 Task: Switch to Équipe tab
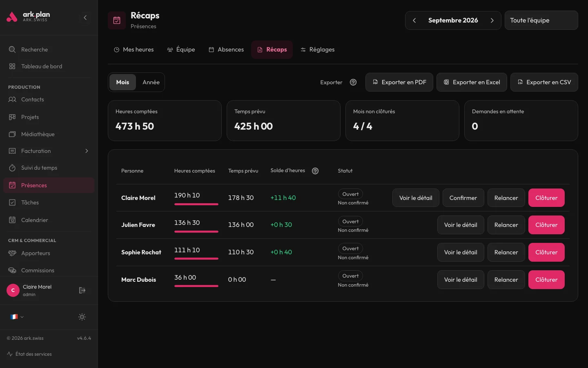[x=181, y=49]
